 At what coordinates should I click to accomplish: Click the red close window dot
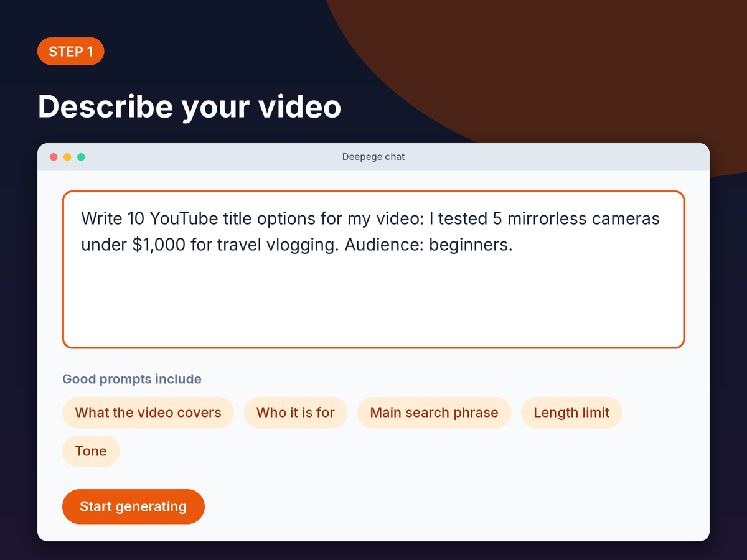click(x=54, y=157)
